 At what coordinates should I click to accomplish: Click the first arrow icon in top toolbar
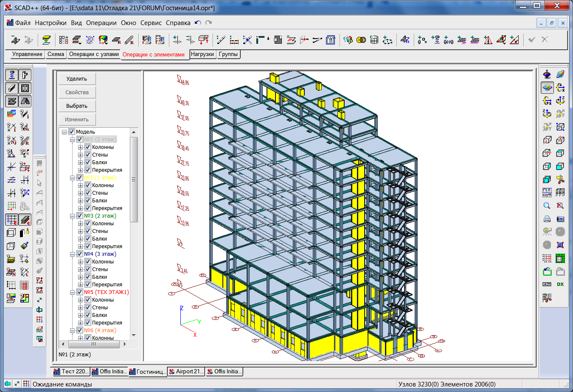coord(16,40)
